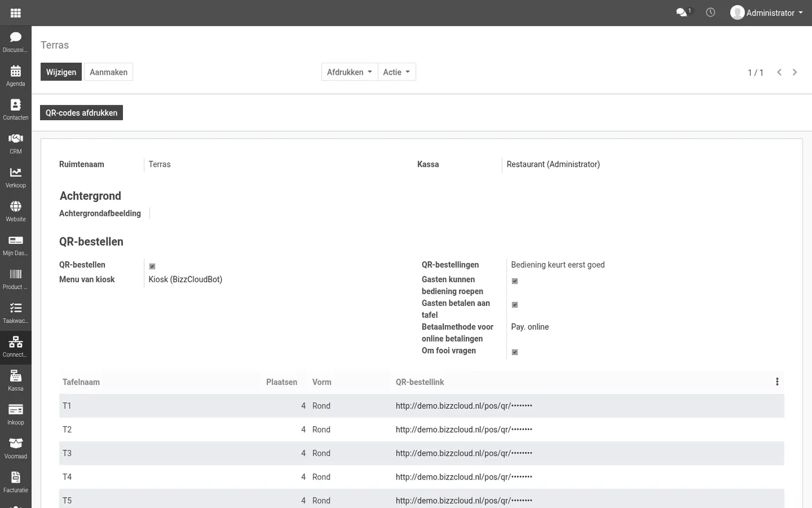Image resolution: width=812 pixels, height=508 pixels.
Task: Toggle Gasten kunnen bediening roepen checkbox
Action: 514,281
